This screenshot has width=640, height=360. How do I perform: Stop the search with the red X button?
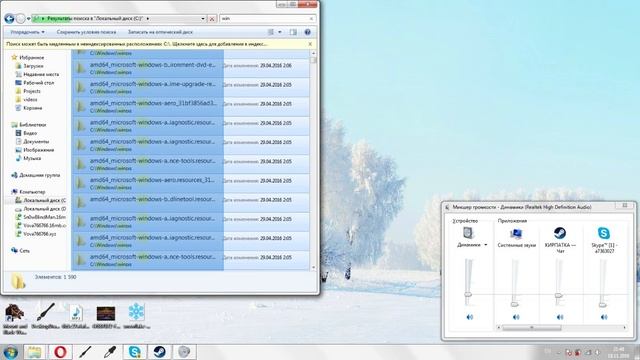(x=212, y=19)
